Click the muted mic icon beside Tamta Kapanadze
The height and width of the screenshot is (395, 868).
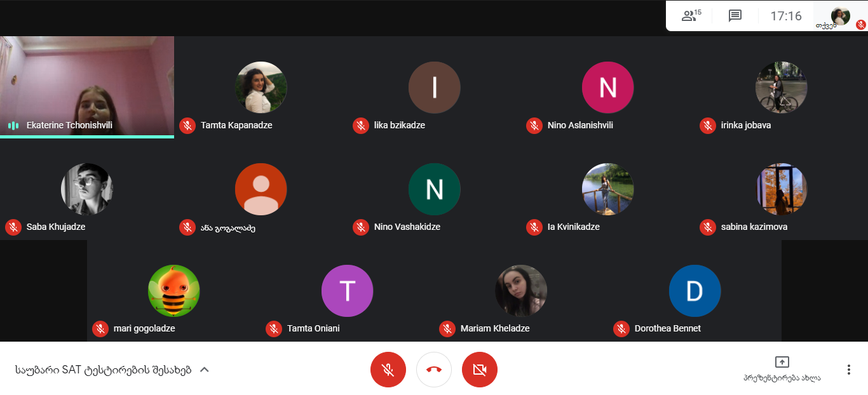pyautogui.click(x=187, y=126)
